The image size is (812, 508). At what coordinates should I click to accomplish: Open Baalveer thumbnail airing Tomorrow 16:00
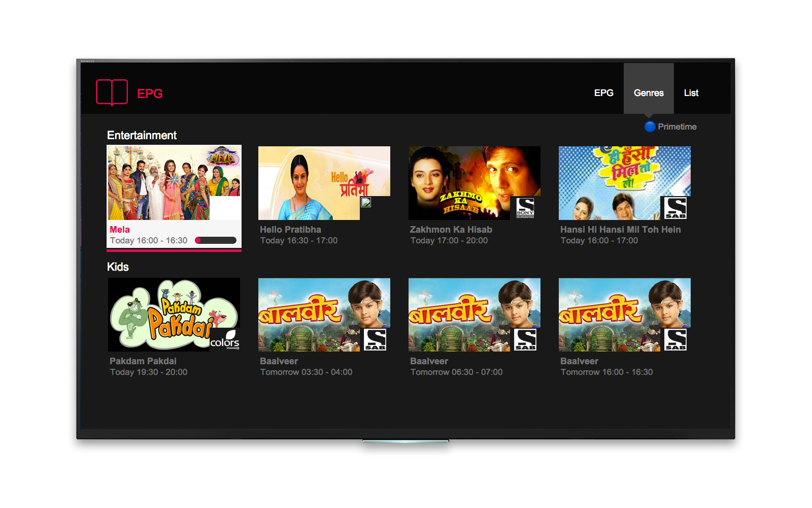[x=625, y=314]
